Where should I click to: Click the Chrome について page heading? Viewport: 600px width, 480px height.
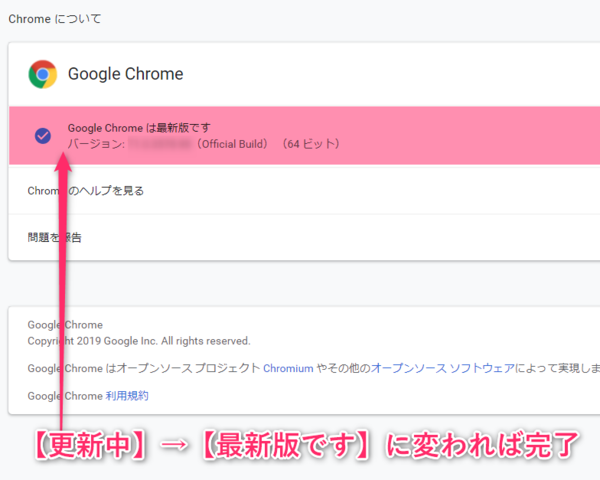(x=55, y=19)
